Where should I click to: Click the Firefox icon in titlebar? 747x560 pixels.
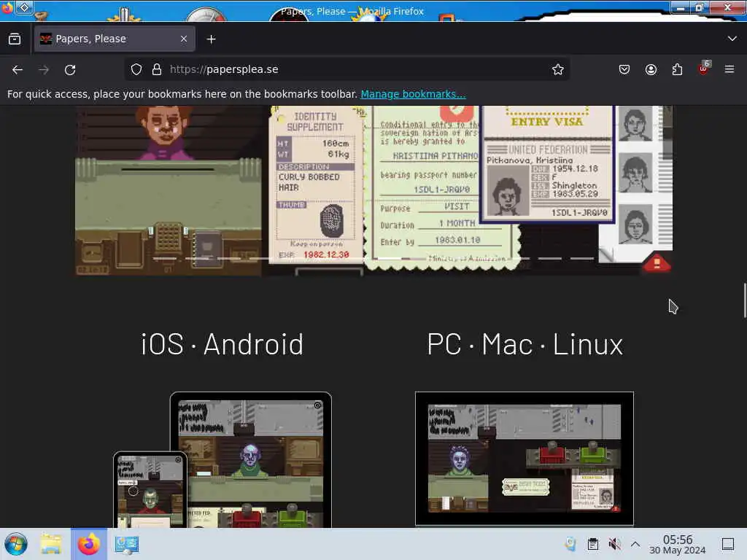pyautogui.click(x=7, y=7)
